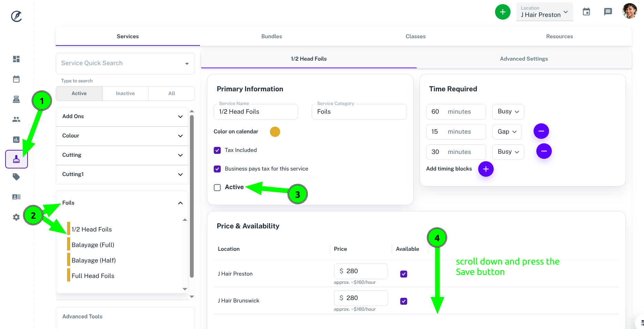The width and height of the screenshot is (644, 329).
Task: Open the Advanced Settings tab
Action: 524,59
